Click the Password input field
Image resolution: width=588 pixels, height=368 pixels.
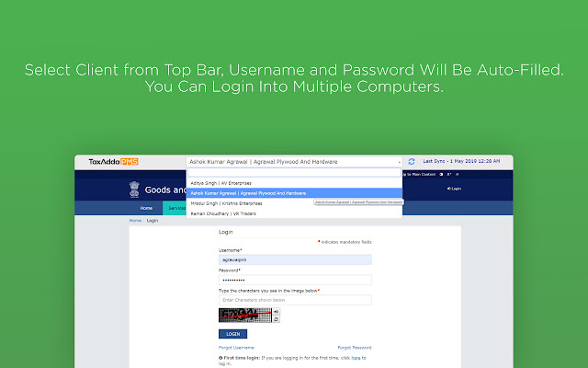pos(295,280)
